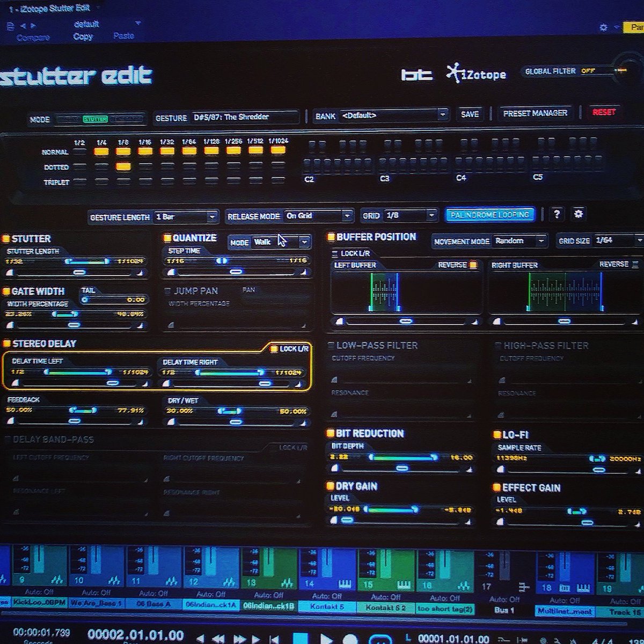Click the GESTURE name field The Shredder
Image resolution: width=644 pixels, height=644 pixels.
244,117
